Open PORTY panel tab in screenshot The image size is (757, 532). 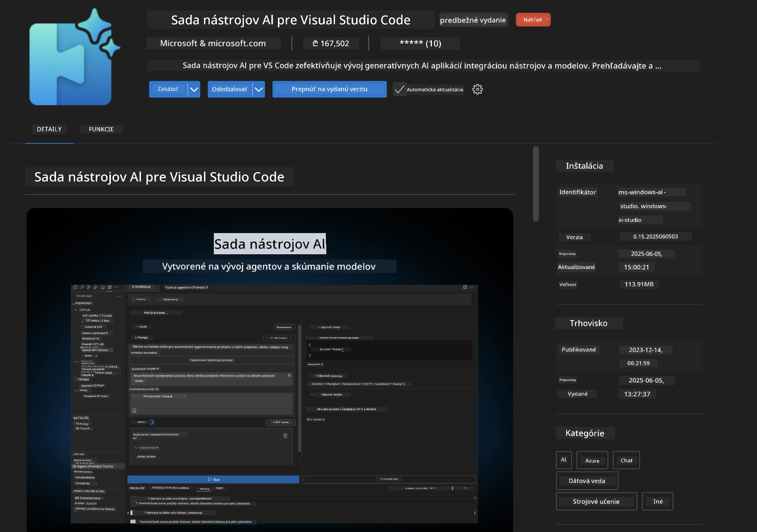click(220, 488)
